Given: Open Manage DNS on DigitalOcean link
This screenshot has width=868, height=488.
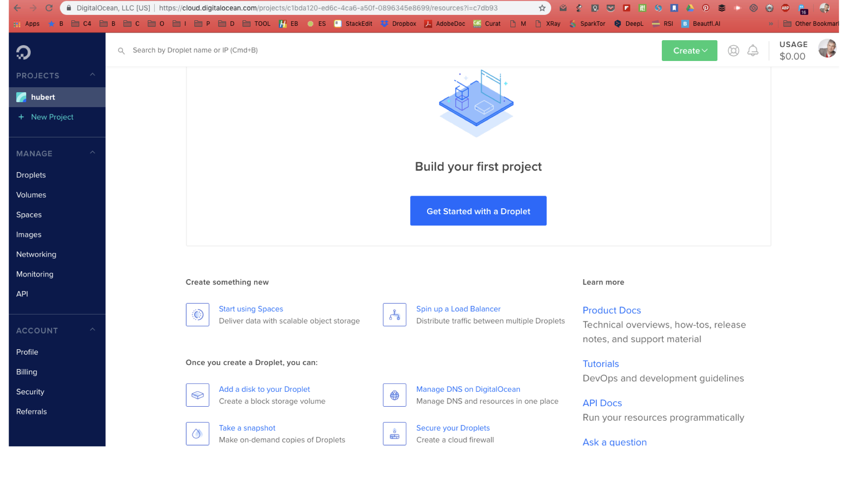Looking at the screenshot, I should pyautogui.click(x=468, y=389).
